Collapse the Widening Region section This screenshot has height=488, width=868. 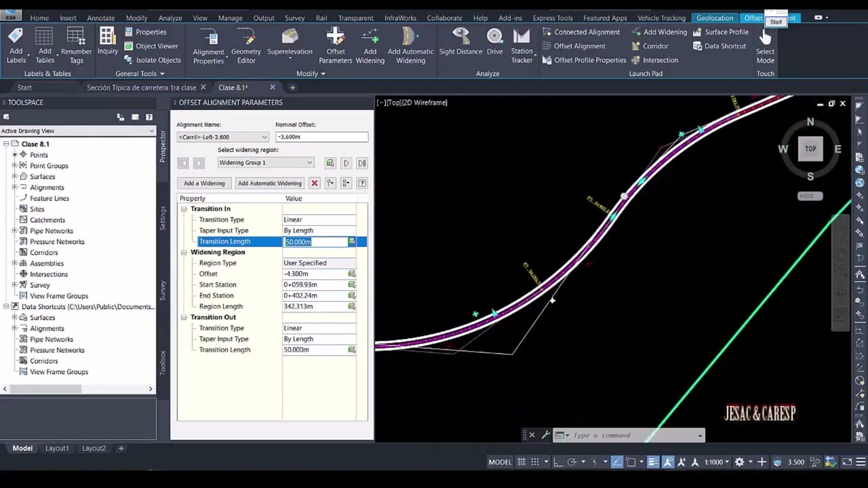point(184,252)
